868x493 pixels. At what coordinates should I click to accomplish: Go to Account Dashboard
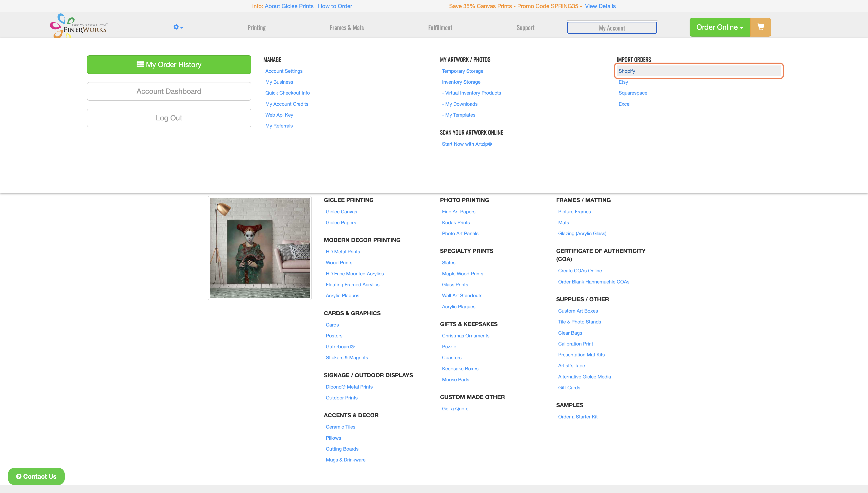(x=169, y=91)
